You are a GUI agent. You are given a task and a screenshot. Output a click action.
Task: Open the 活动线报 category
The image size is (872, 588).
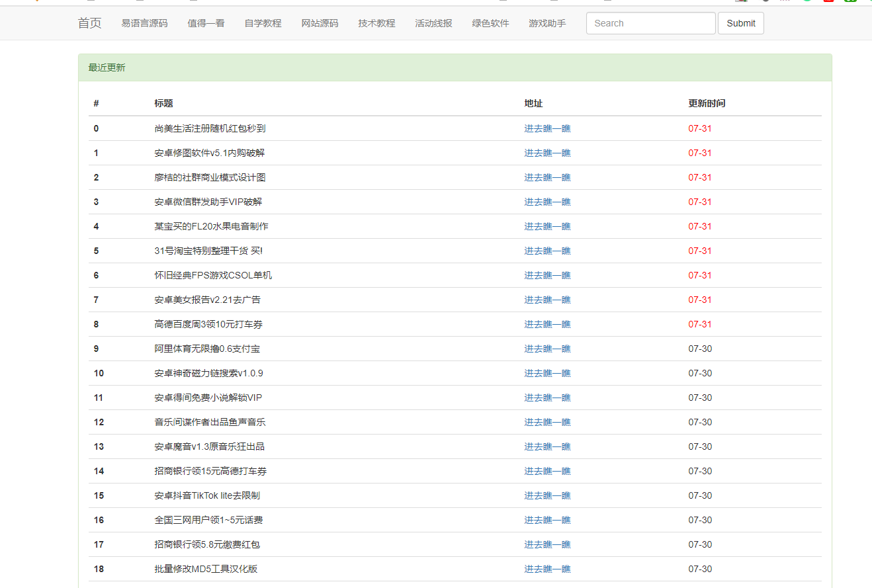pos(433,22)
